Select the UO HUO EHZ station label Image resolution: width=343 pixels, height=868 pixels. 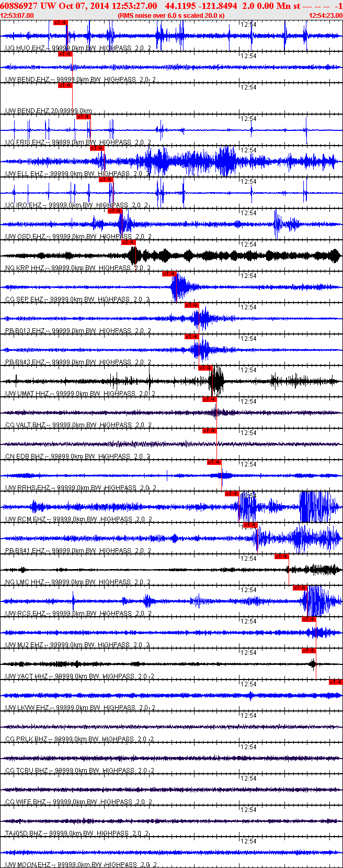pos(78,48)
